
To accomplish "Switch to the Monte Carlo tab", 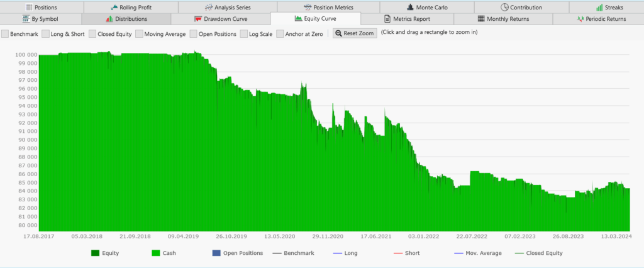I will pyautogui.click(x=427, y=8).
